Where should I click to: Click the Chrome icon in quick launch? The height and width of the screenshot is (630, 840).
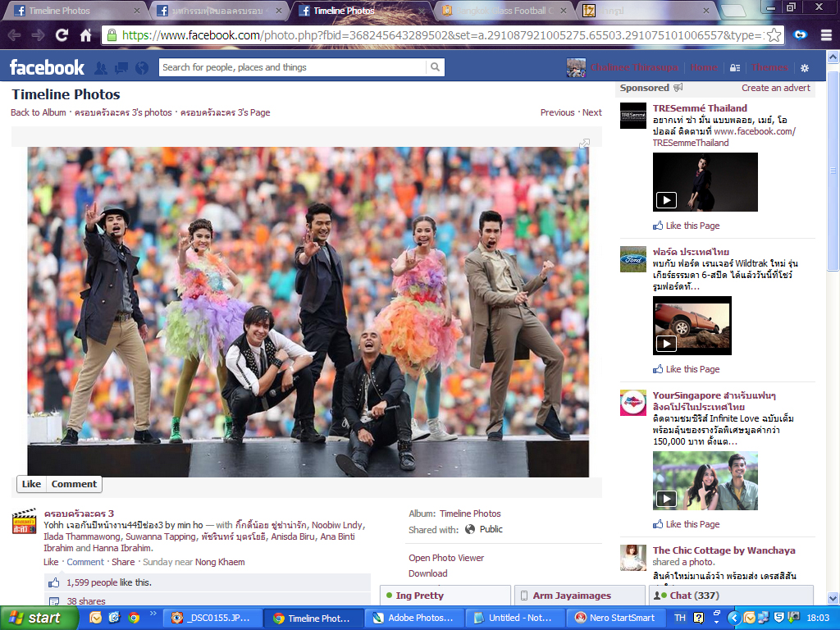pyautogui.click(x=134, y=618)
